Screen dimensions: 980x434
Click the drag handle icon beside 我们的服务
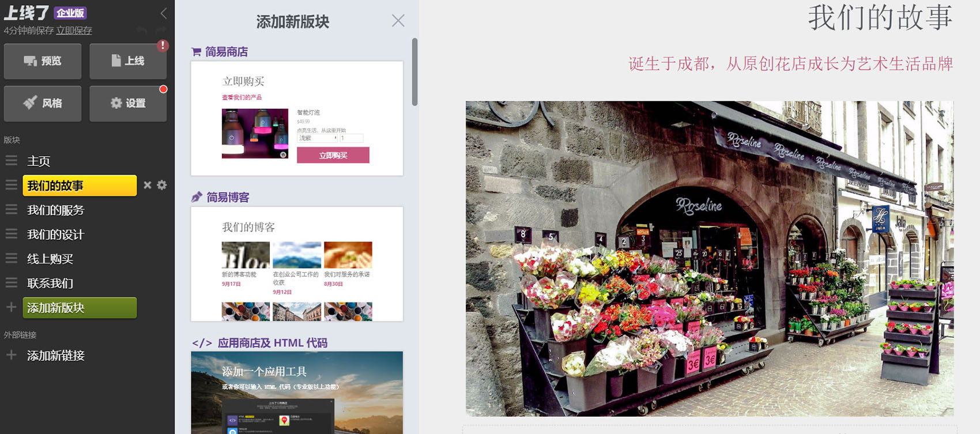[12, 210]
